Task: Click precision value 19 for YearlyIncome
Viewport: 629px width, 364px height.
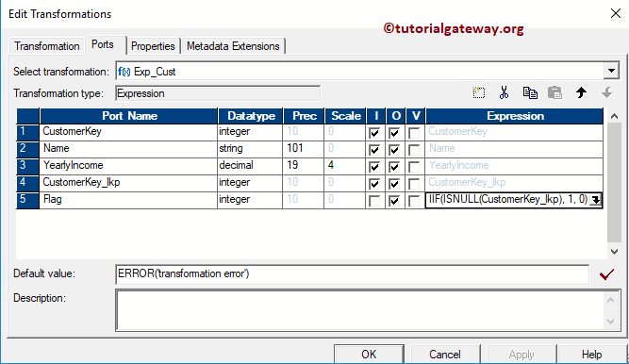Action: click(292, 165)
